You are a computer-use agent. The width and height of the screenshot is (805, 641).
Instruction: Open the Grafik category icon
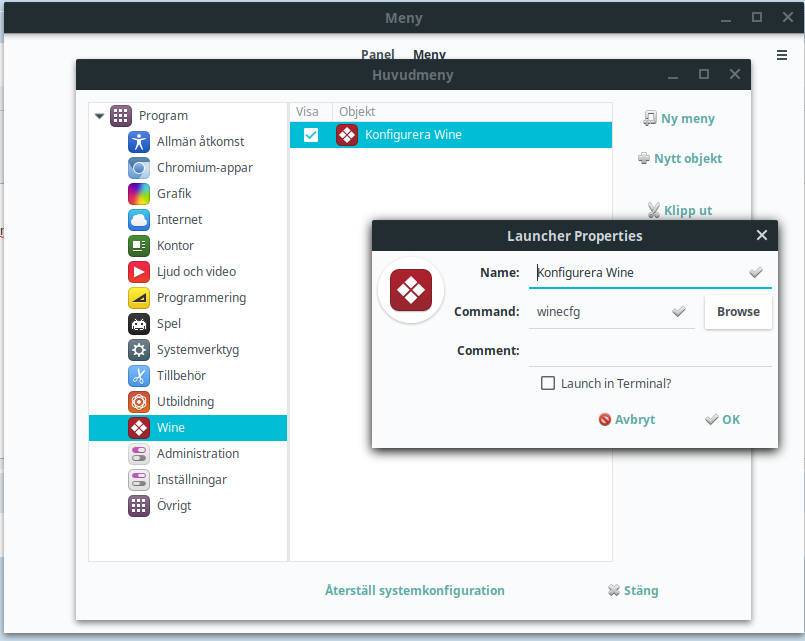click(x=139, y=194)
